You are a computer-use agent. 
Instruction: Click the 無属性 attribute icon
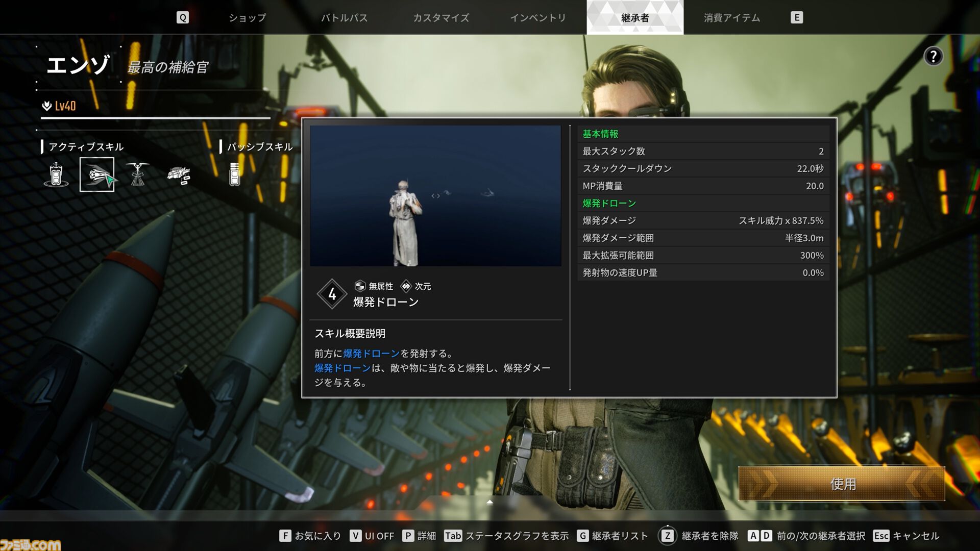pyautogui.click(x=360, y=286)
